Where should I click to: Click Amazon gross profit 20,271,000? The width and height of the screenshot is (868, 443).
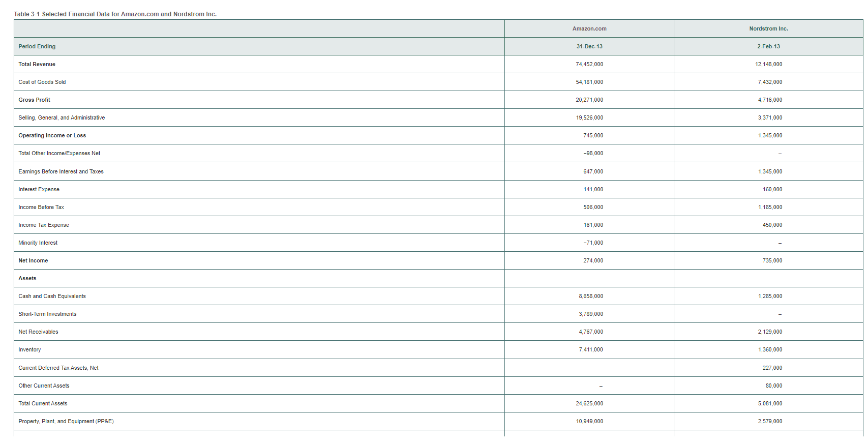pos(589,100)
